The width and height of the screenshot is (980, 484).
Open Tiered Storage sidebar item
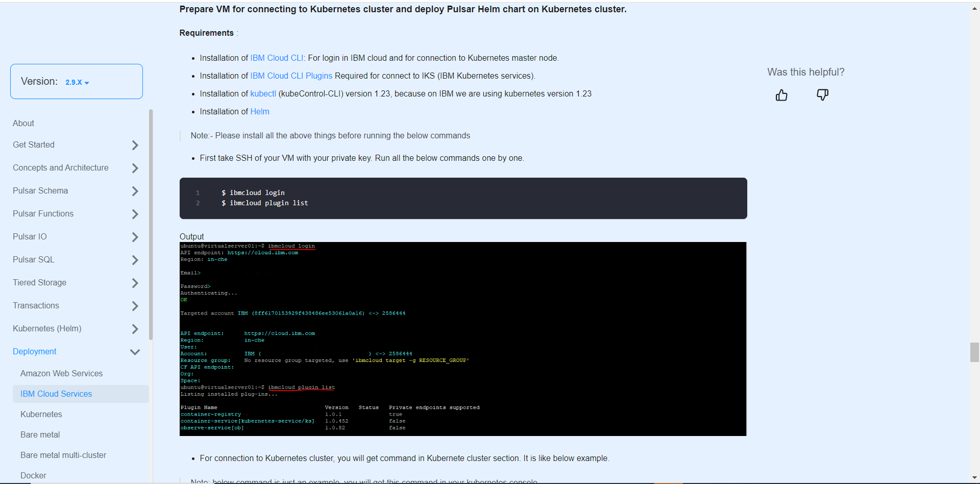(x=39, y=282)
